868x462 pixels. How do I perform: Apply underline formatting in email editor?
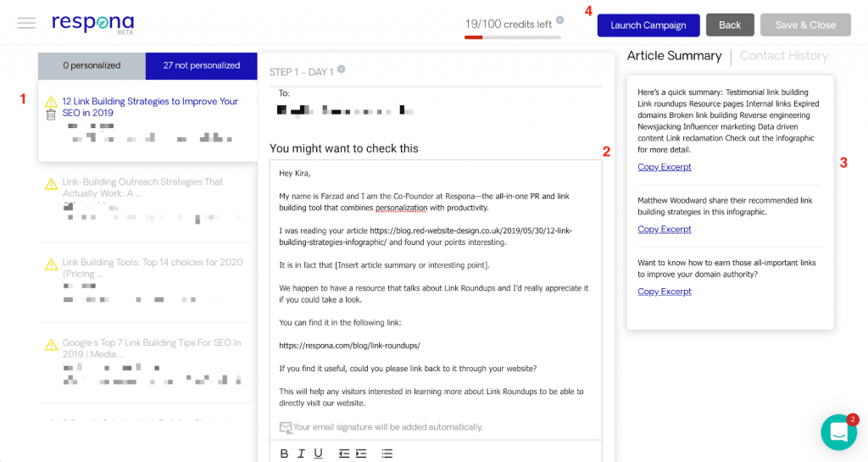(319, 454)
